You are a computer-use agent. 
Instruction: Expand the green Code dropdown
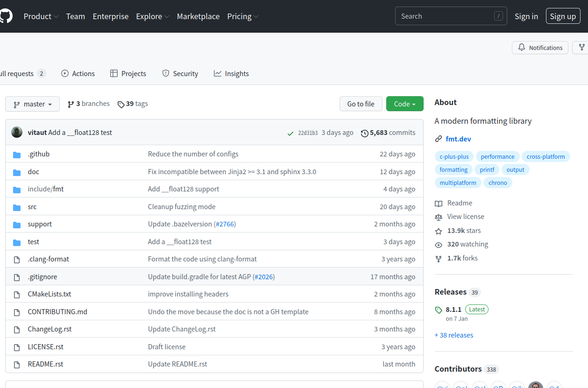tap(404, 104)
